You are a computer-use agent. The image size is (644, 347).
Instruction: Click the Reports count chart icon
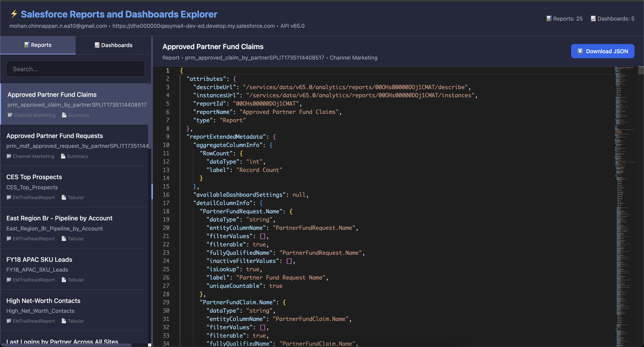(549, 19)
